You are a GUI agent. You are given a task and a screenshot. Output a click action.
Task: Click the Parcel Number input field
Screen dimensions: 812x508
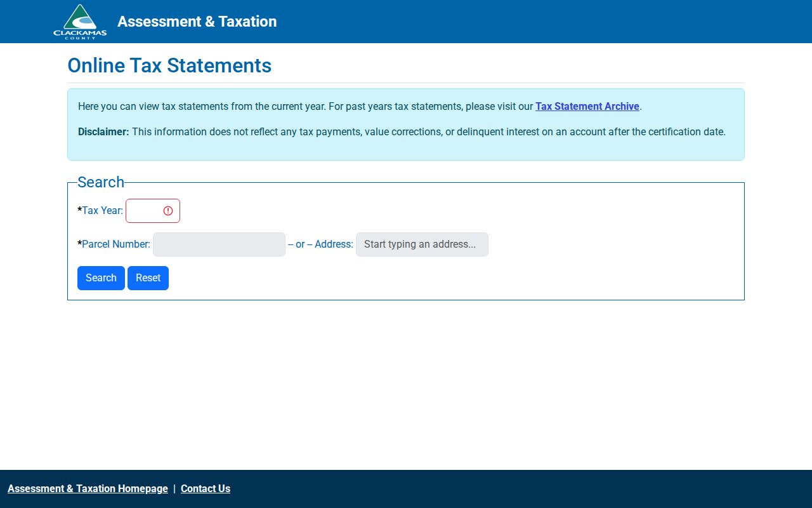coord(219,244)
